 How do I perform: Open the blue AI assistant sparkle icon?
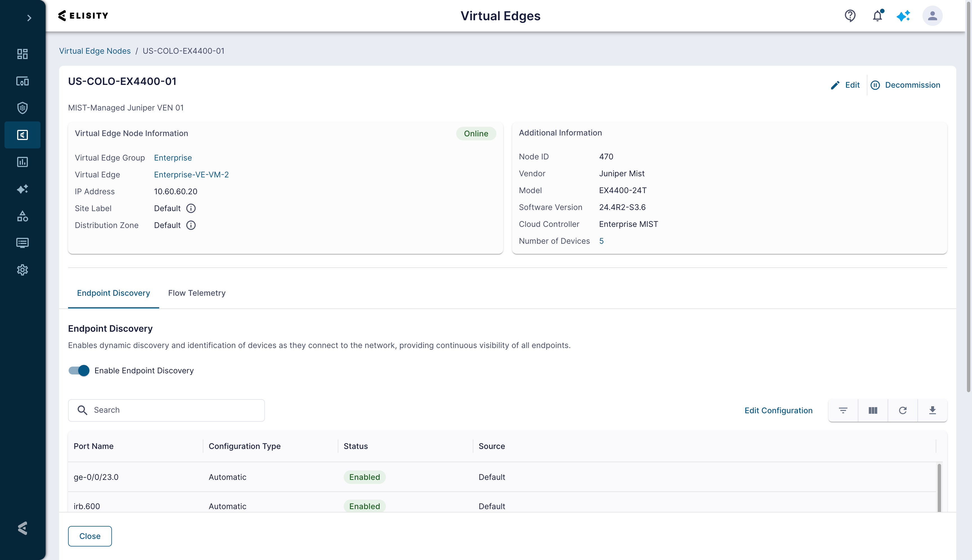click(x=903, y=16)
